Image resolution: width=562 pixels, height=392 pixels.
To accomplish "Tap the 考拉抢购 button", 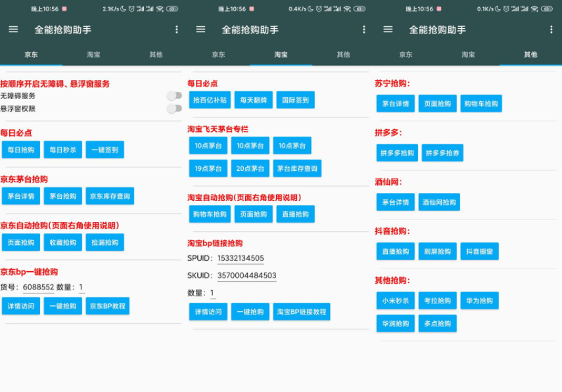I will (437, 301).
